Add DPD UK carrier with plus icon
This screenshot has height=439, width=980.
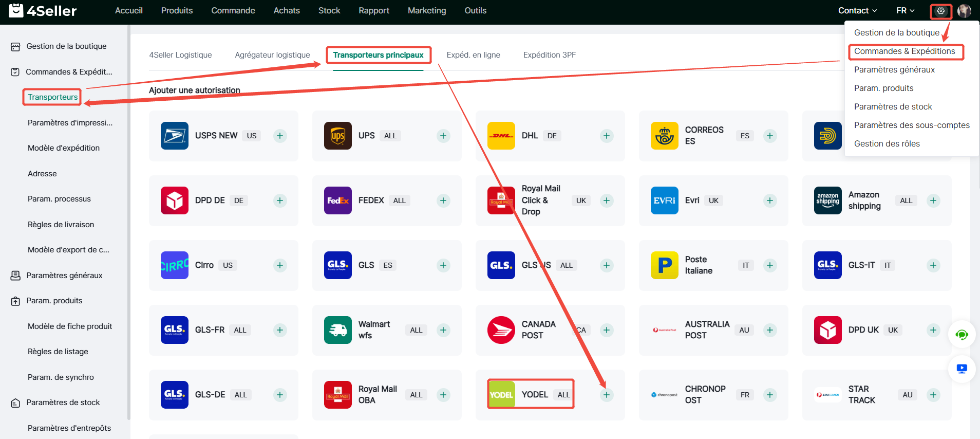point(933,330)
